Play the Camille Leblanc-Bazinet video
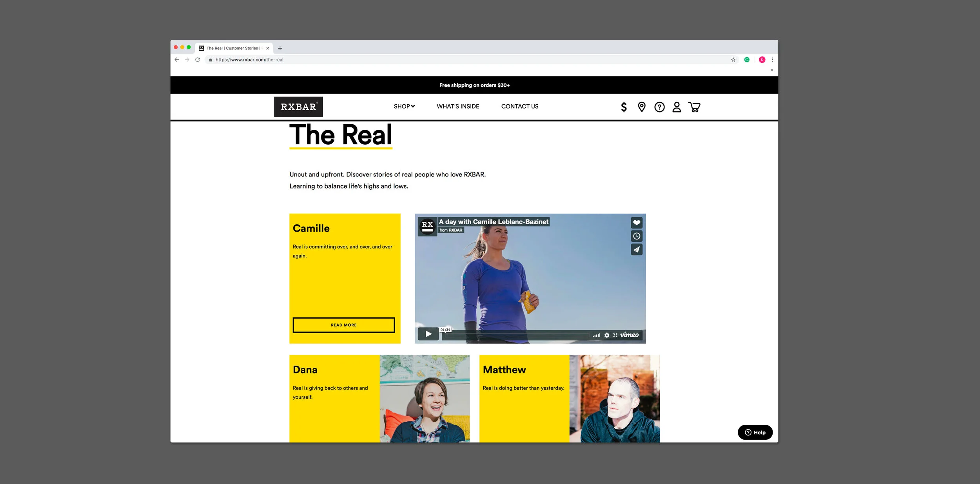Screen dimensions: 980x484 point(428,334)
